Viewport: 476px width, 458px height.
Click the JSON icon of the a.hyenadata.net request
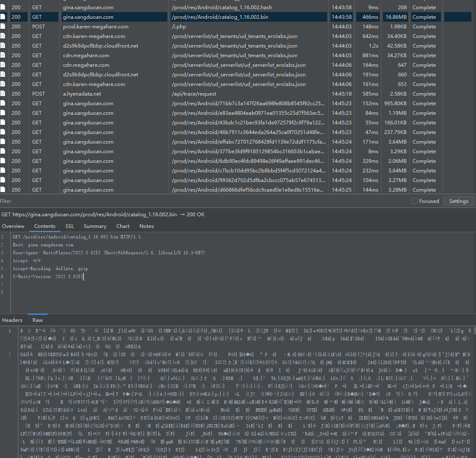[3, 94]
